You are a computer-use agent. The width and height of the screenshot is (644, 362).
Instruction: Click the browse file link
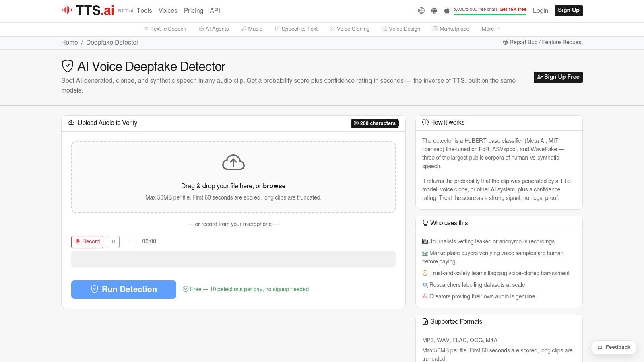(274, 186)
